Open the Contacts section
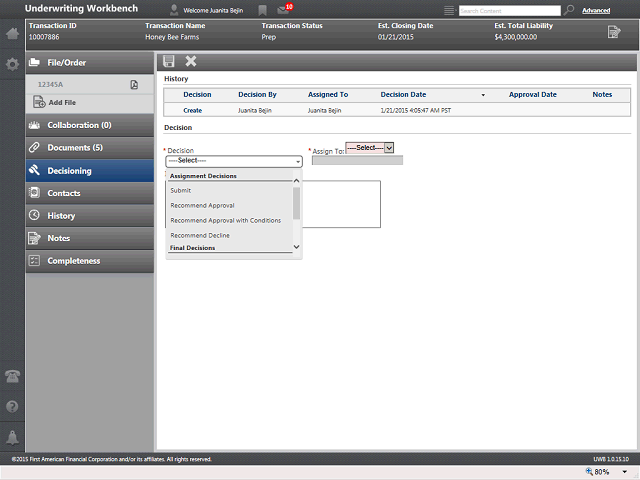The width and height of the screenshot is (640, 480). tap(90, 193)
